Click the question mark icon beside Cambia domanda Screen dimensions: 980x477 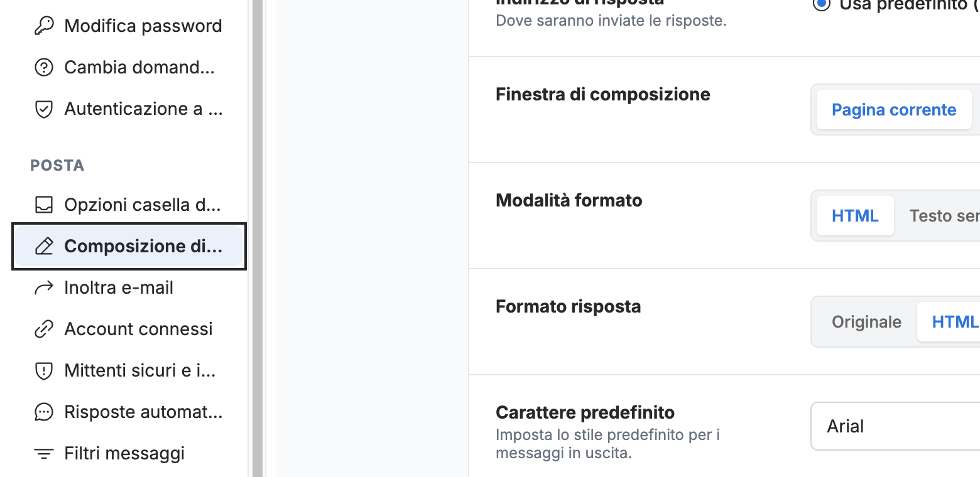43,67
